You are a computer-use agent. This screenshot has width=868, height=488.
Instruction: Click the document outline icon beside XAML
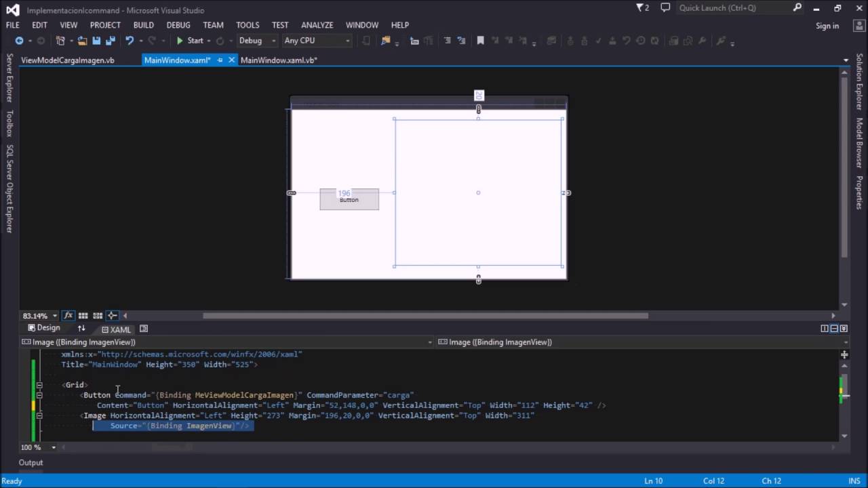tap(144, 329)
